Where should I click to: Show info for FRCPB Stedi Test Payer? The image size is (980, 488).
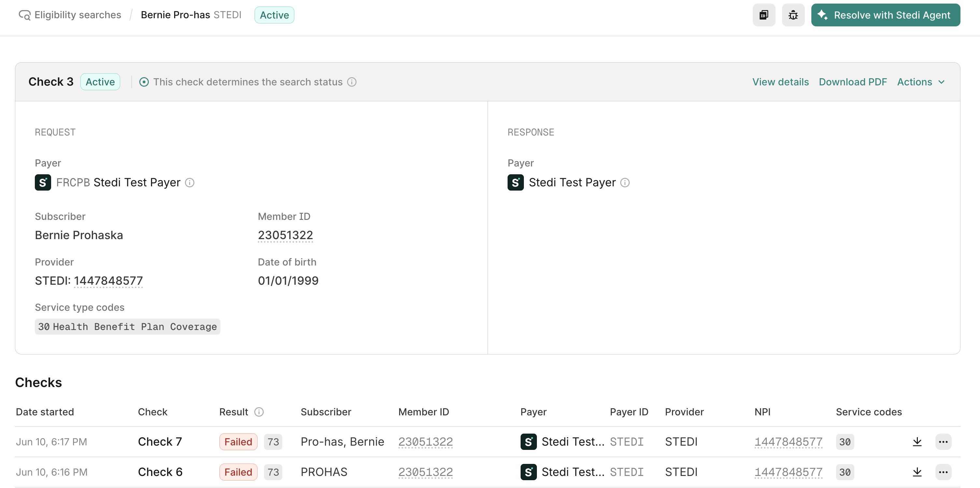(189, 183)
